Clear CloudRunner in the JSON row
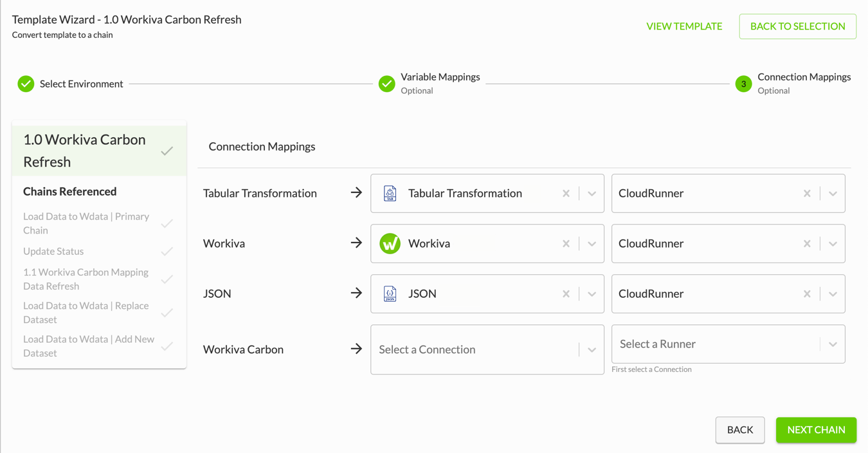This screenshot has width=868, height=453. [807, 293]
